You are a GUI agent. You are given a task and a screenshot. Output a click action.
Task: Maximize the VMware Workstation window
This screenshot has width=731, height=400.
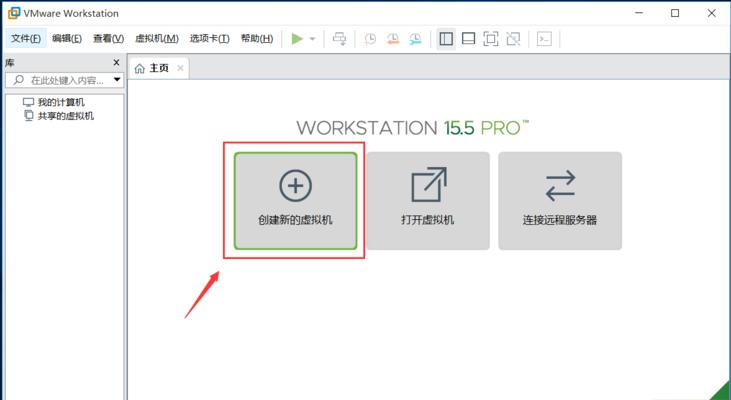pyautogui.click(x=675, y=13)
